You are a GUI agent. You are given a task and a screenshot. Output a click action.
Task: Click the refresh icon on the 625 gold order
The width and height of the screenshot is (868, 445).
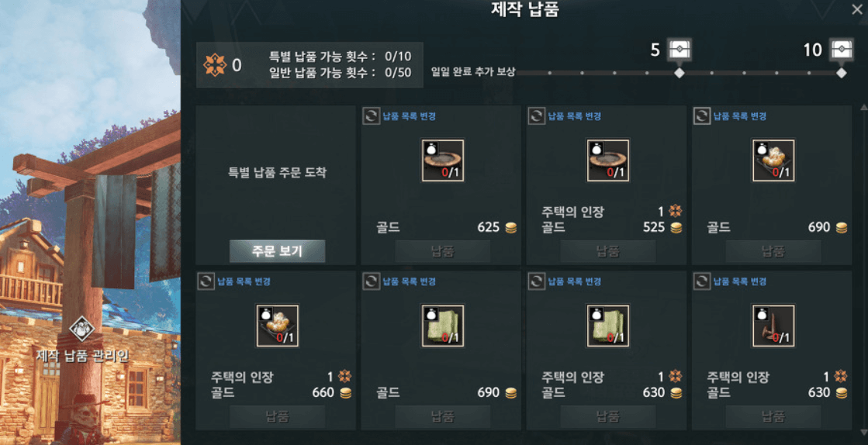point(371,116)
